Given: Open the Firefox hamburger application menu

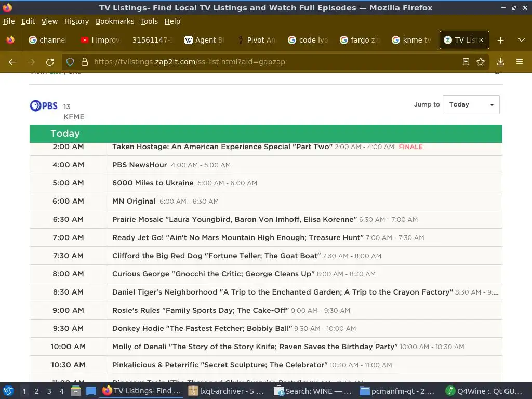Looking at the screenshot, I should pos(520,62).
